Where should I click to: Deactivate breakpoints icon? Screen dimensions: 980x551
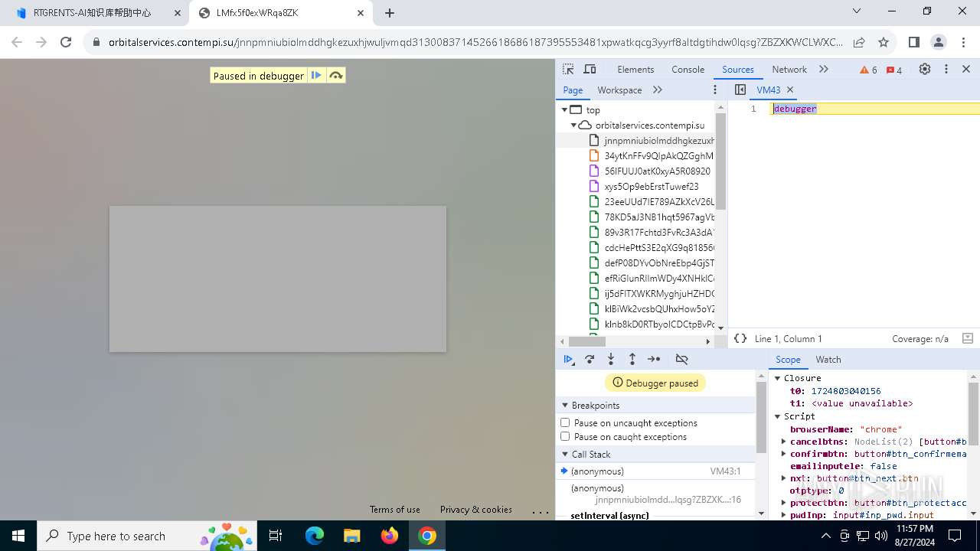(682, 359)
